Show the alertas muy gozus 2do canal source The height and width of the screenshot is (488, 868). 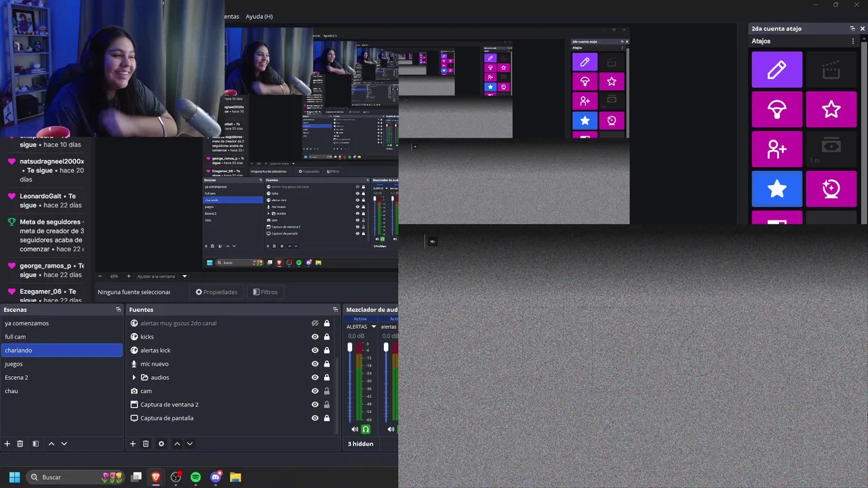pyautogui.click(x=315, y=323)
